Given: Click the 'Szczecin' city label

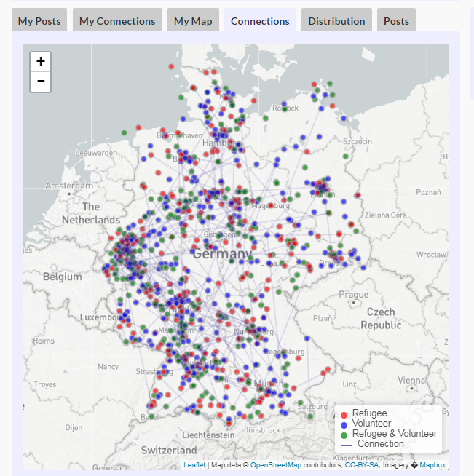Looking at the screenshot, I should tap(357, 141).
